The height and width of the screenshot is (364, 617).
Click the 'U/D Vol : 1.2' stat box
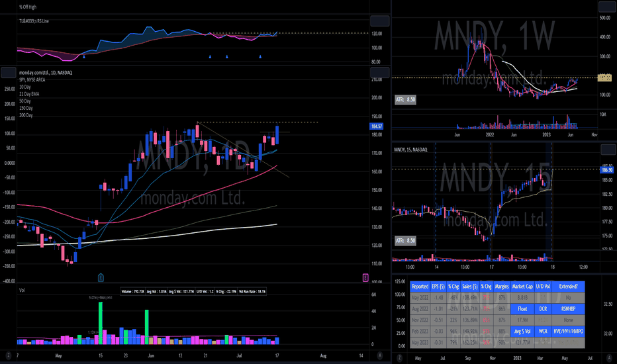pyautogui.click(x=205, y=292)
